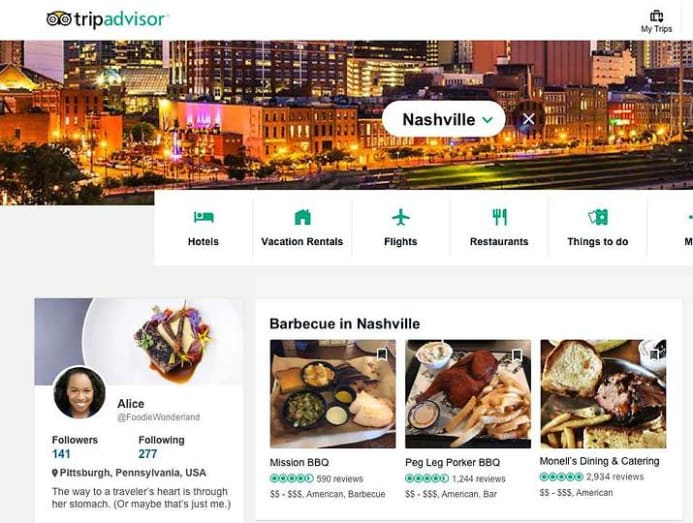View Mission BBQ 590 reviews

click(x=339, y=479)
